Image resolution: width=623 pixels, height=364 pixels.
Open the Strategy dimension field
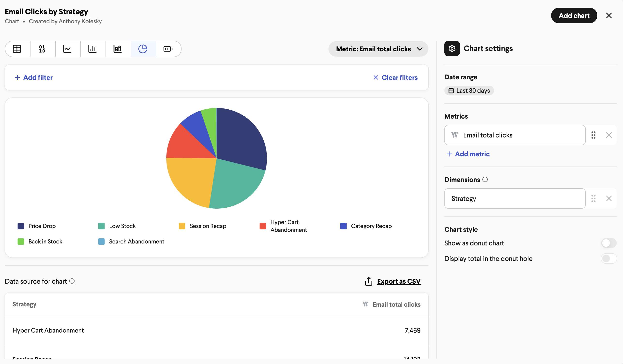[x=515, y=198]
